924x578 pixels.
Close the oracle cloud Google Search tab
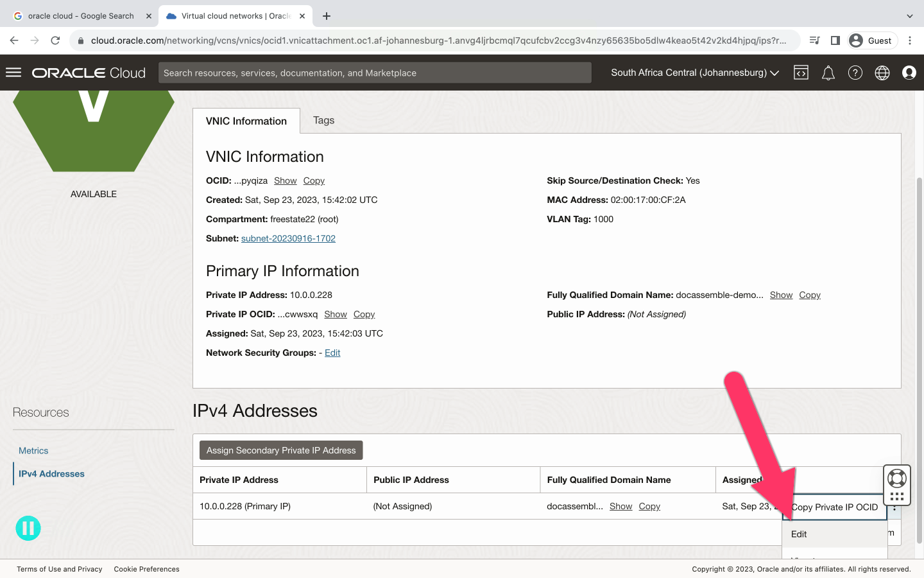[x=148, y=16]
